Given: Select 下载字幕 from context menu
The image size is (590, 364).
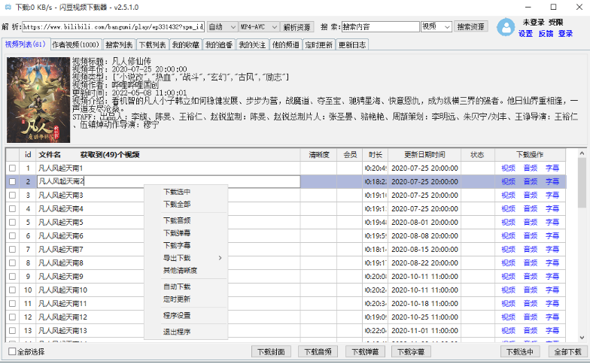Looking at the screenshot, I should point(177,245).
